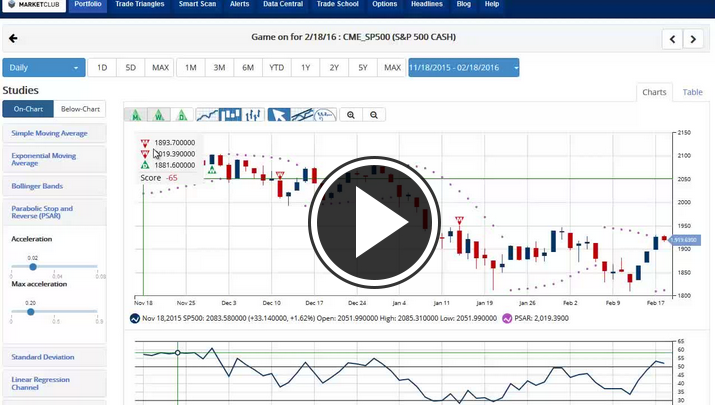Click the zoom out magnifier
715x405 pixels.
pos(374,115)
